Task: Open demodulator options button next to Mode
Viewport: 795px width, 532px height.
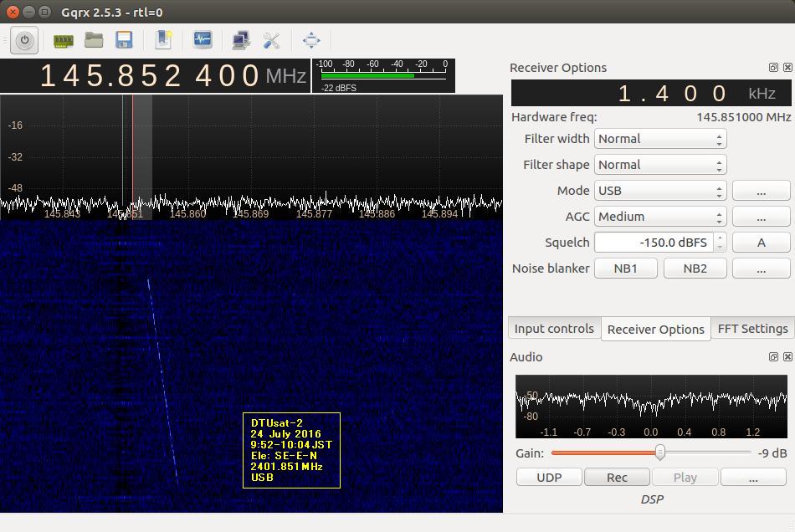Action: (761, 191)
